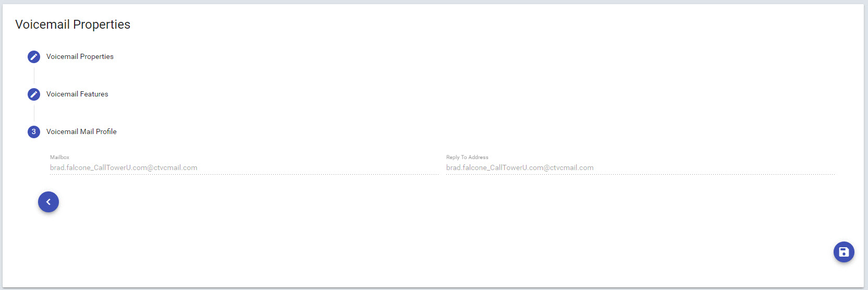Image resolution: width=868 pixels, height=290 pixels.
Task: Click into the Reply To Address field
Action: click(x=520, y=168)
